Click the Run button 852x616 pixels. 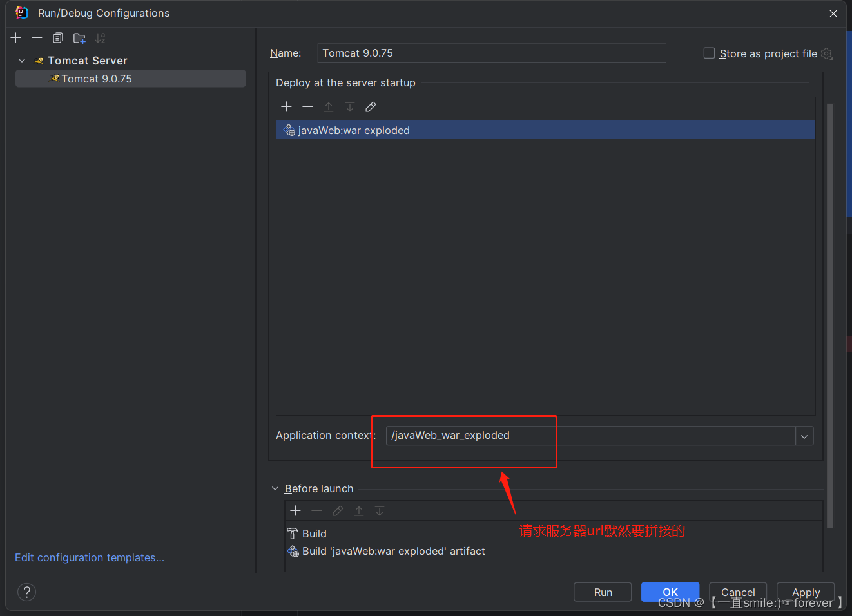[x=603, y=592]
